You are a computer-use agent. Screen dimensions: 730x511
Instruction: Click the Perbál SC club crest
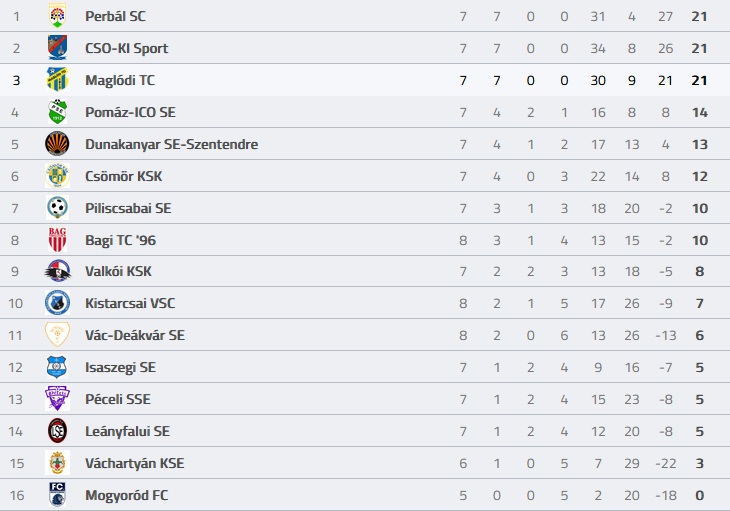(57, 16)
